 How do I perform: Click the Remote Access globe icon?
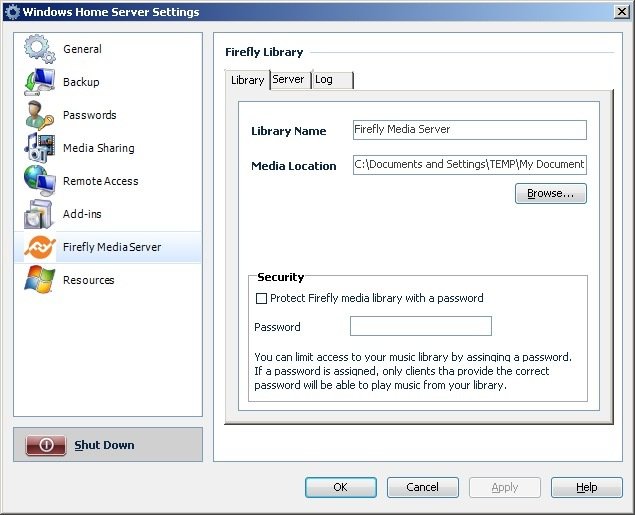tap(39, 181)
